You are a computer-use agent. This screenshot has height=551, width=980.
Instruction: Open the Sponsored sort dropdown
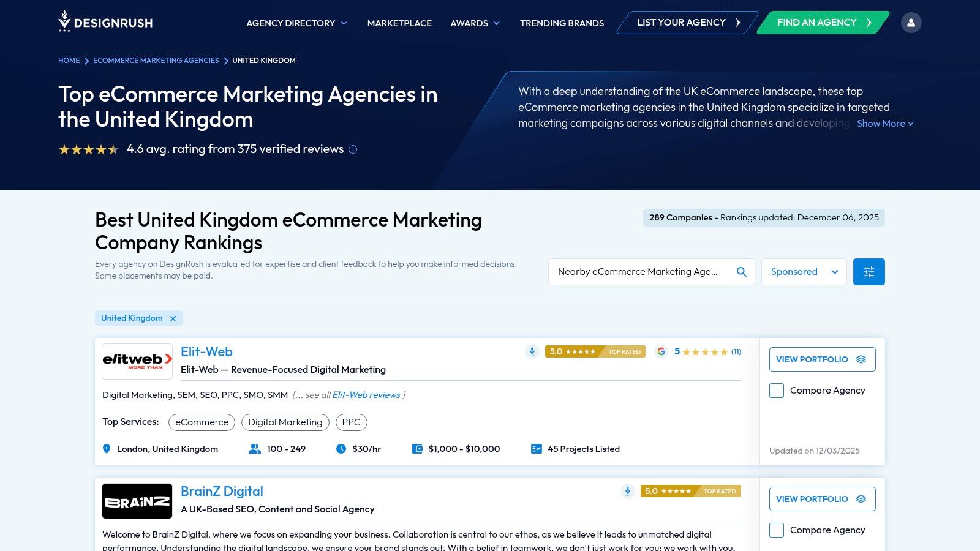pyautogui.click(x=804, y=272)
